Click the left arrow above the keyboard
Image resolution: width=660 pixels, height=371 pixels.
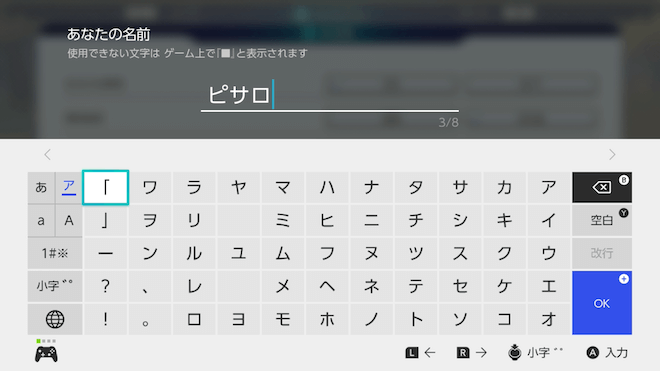(x=48, y=155)
